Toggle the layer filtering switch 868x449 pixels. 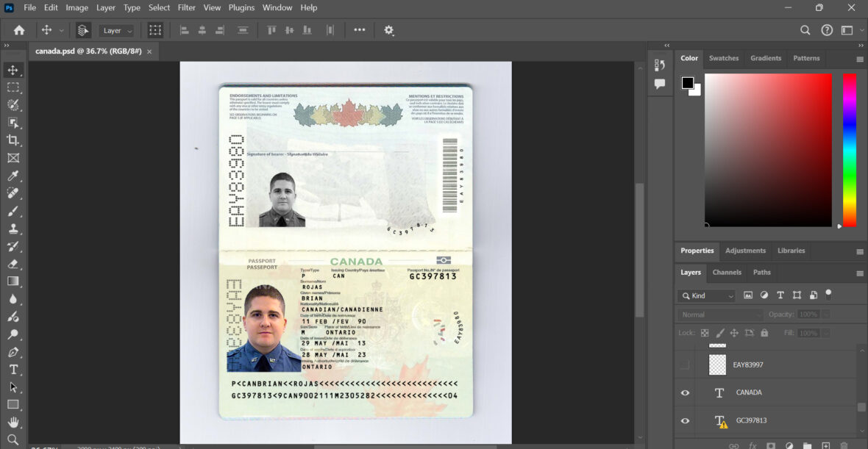829,294
